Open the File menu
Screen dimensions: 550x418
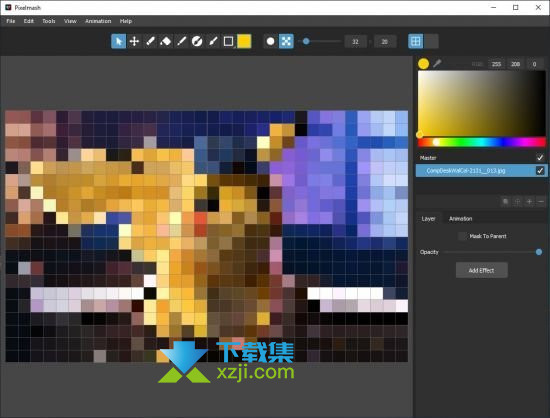[x=11, y=21]
